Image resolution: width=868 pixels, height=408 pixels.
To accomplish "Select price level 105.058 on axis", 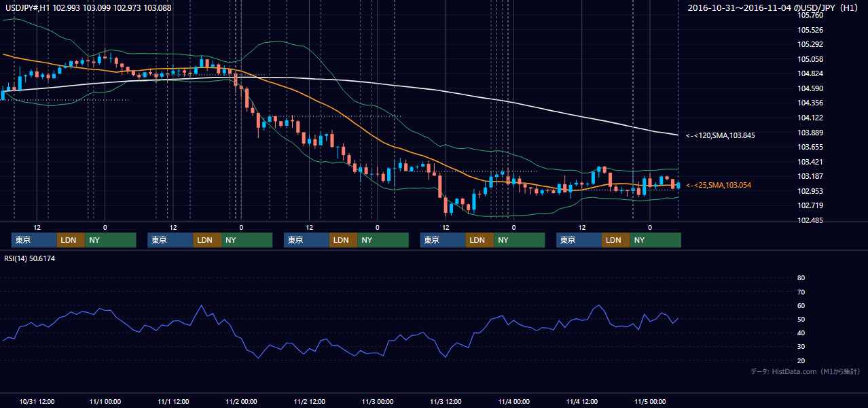I will pos(811,59).
